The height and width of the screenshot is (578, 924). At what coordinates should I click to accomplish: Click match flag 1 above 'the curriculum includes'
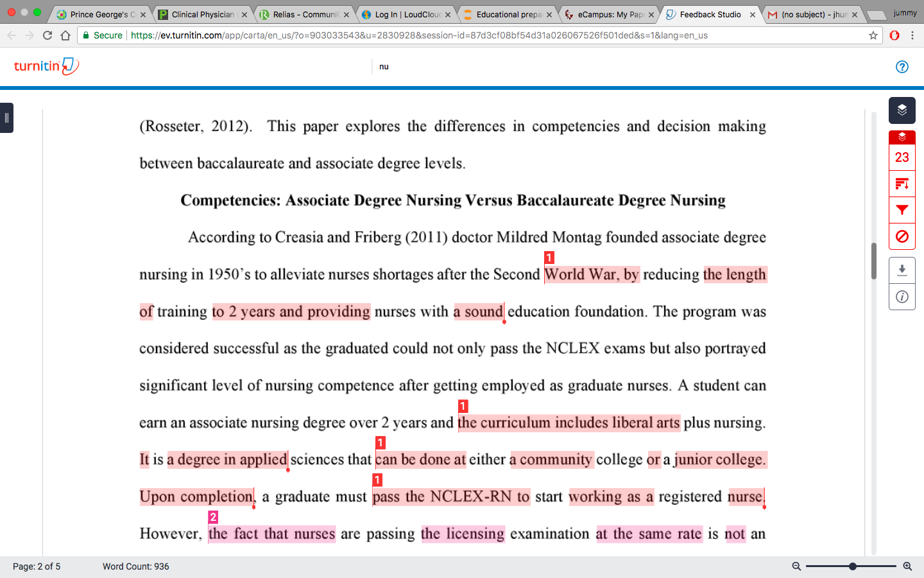[x=463, y=406]
